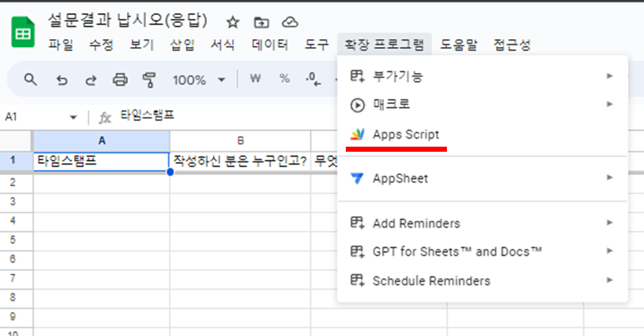Open the 파일 menu
This screenshot has width=644, height=336.
coord(61,44)
